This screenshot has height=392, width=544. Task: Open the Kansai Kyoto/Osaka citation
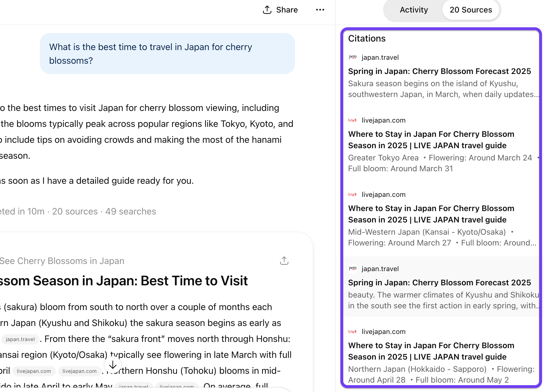coord(431,214)
